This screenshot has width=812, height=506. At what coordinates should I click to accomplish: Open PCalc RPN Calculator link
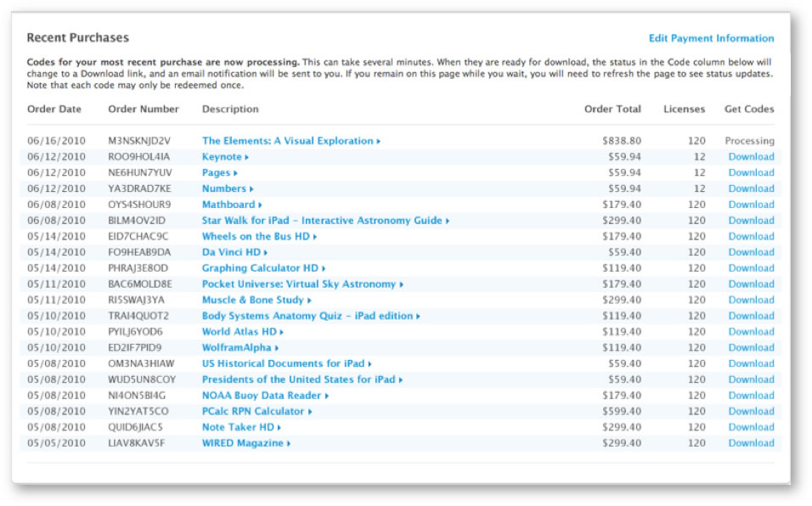point(257,411)
